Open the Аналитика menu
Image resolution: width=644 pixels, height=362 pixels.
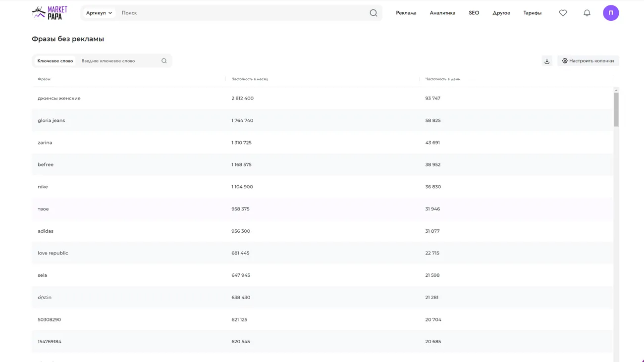click(x=442, y=13)
